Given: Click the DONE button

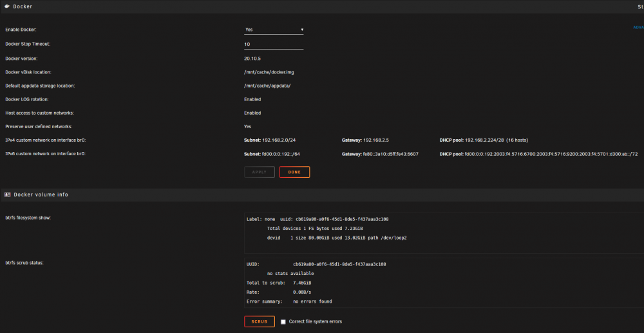Looking at the screenshot, I should (x=294, y=172).
